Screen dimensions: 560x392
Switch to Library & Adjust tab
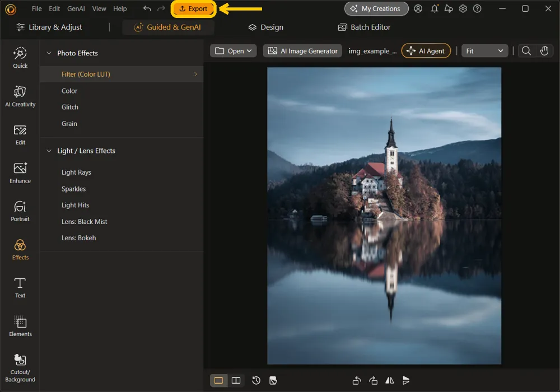click(49, 27)
